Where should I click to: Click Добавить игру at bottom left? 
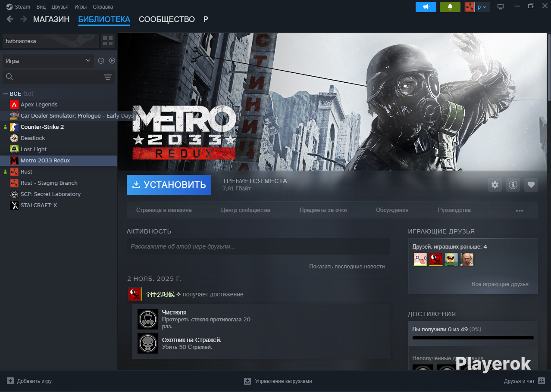coord(29,381)
